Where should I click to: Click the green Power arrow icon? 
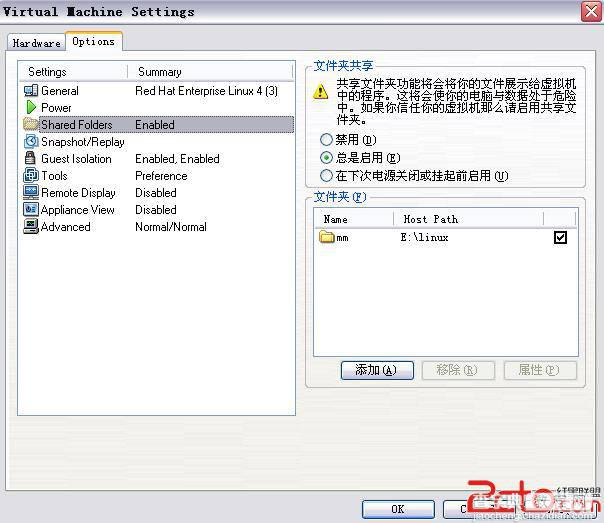point(31,107)
